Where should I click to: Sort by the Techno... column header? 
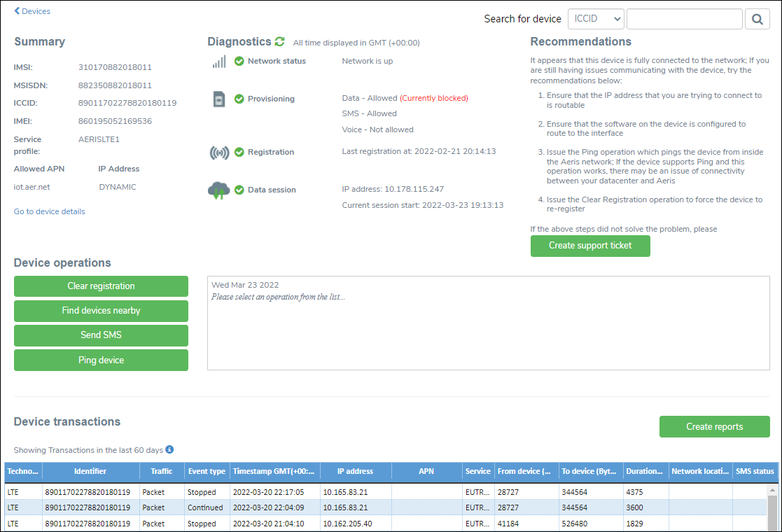pyautogui.click(x=23, y=471)
